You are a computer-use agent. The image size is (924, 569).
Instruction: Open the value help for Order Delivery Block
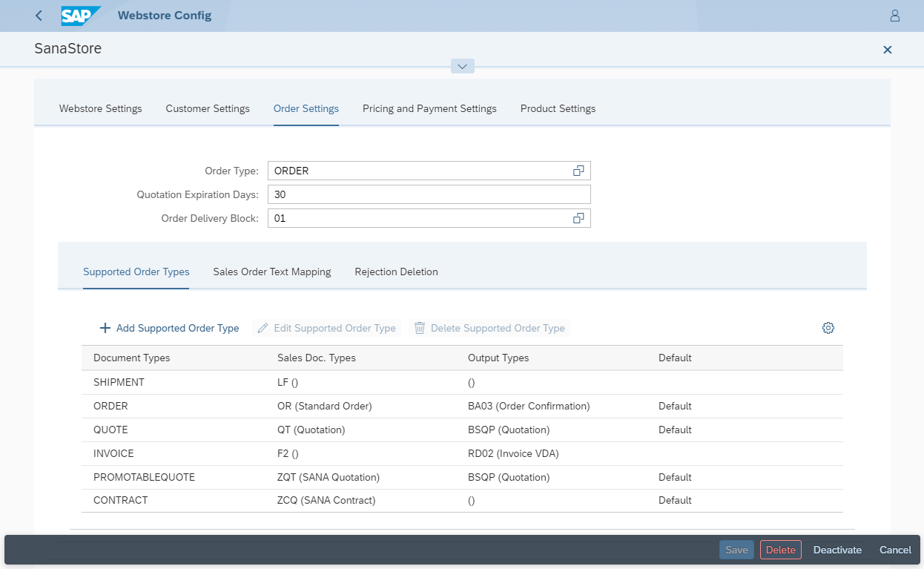[578, 218]
